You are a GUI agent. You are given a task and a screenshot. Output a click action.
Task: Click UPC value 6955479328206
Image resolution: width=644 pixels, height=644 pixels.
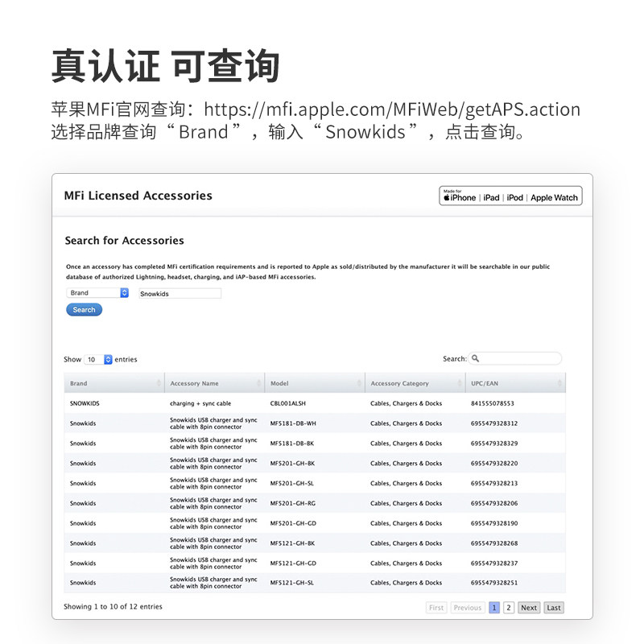(494, 504)
